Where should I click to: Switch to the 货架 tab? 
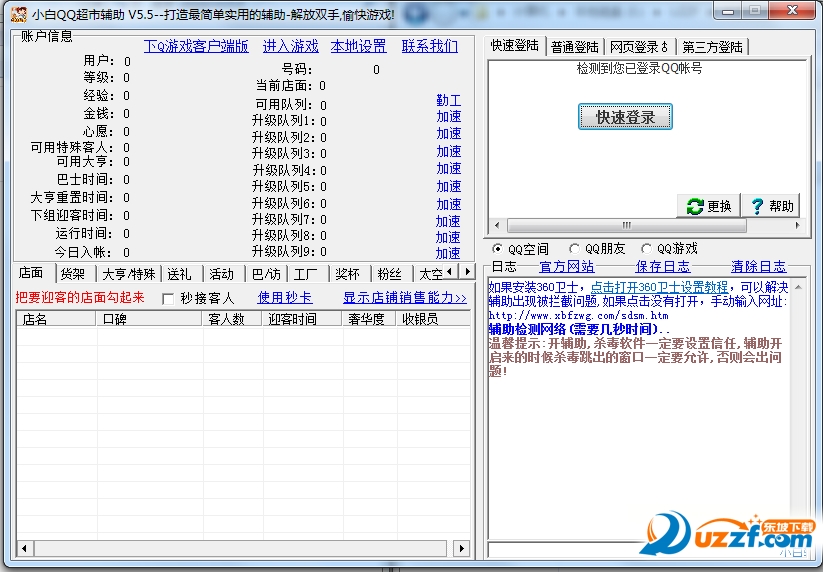click(x=73, y=274)
